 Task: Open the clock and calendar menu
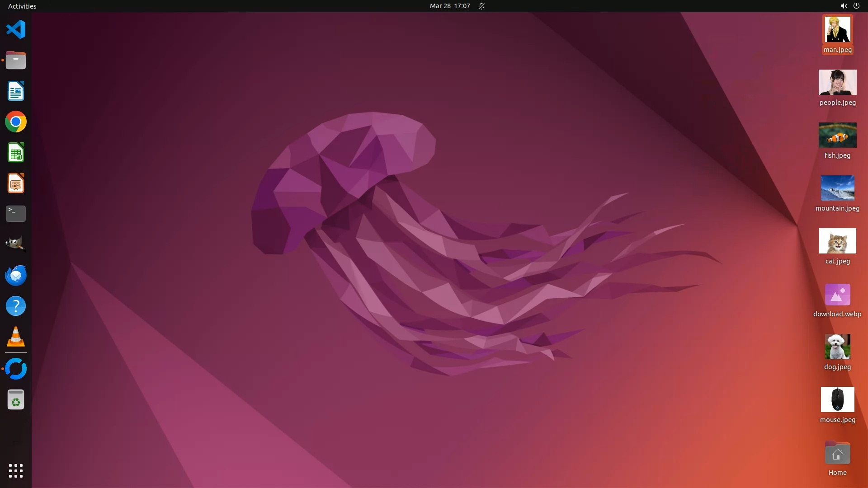[450, 6]
